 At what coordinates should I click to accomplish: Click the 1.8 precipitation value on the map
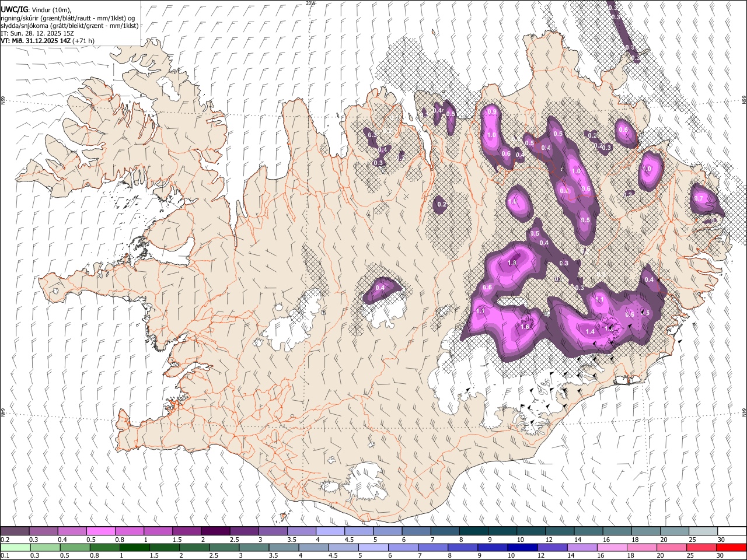pos(512,263)
